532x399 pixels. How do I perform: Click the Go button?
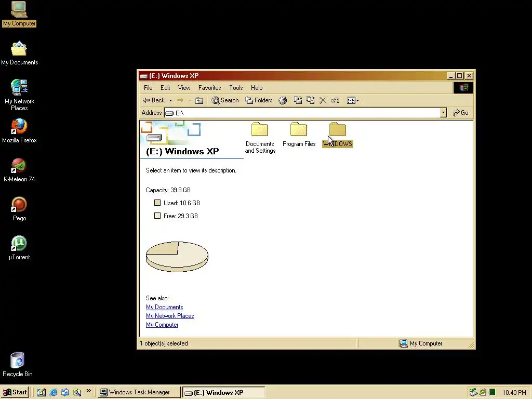click(461, 113)
